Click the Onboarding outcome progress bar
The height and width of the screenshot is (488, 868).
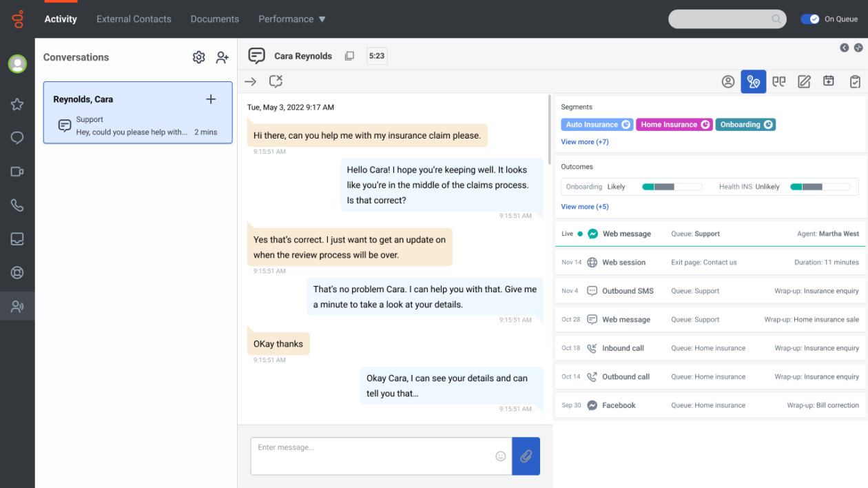click(672, 187)
